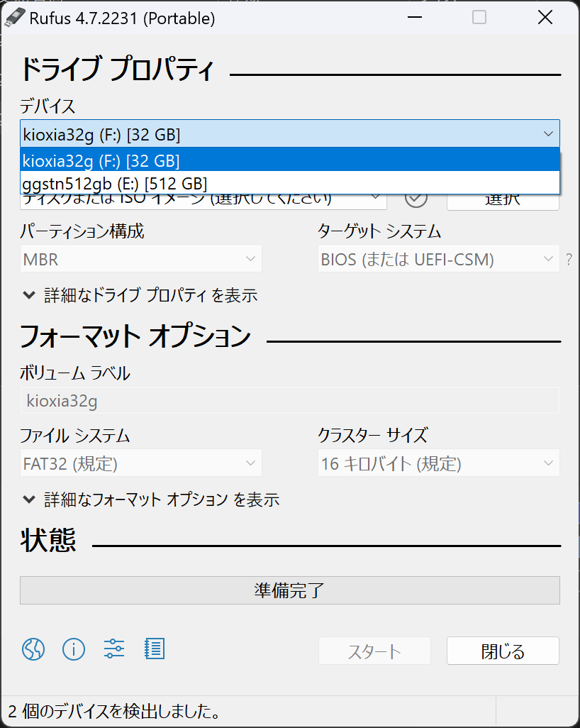Click the checksum checkmark circle icon

(x=416, y=198)
